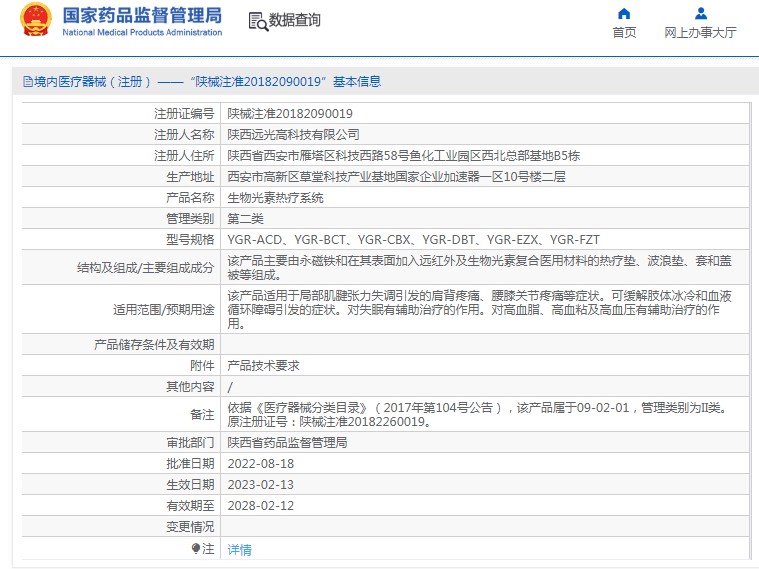The image size is (759, 569).
Task: Click the 国家药品监督管理局 title
Action: pyautogui.click(x=142, y=15)
